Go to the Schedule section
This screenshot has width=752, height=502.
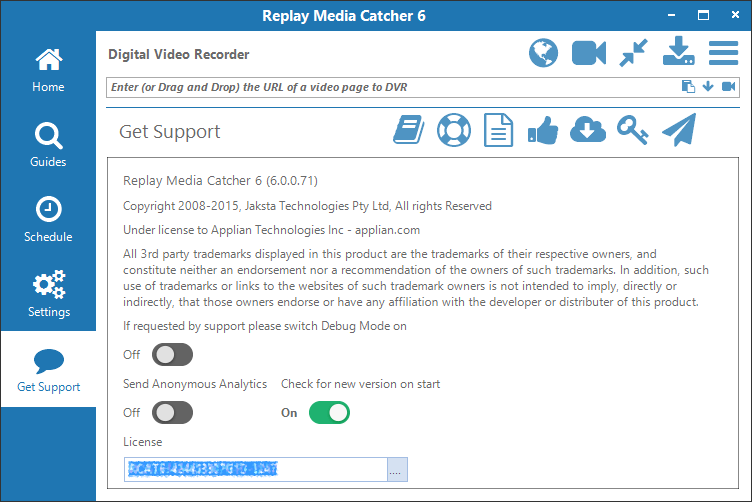coord(48,220)
